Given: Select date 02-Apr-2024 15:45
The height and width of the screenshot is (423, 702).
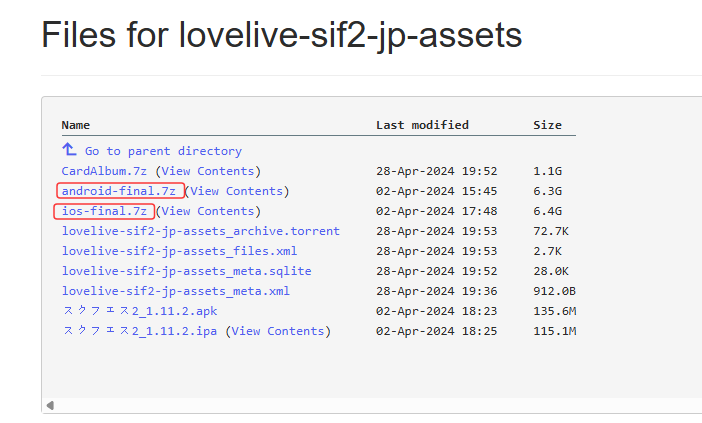Looking at the screenshot, I should (x=437, y=191).
